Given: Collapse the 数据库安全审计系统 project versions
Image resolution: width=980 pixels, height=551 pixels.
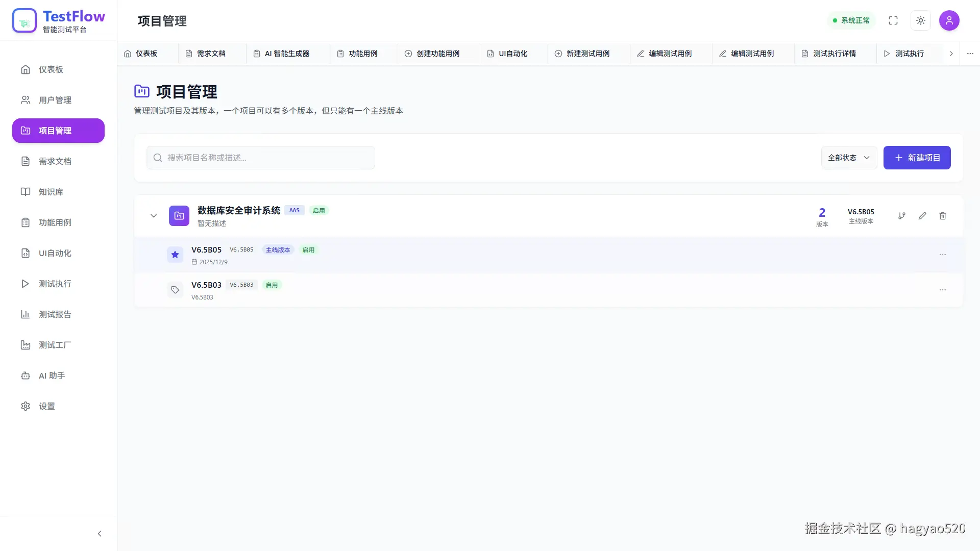Looking at the screenshot, I should [153, 216].
